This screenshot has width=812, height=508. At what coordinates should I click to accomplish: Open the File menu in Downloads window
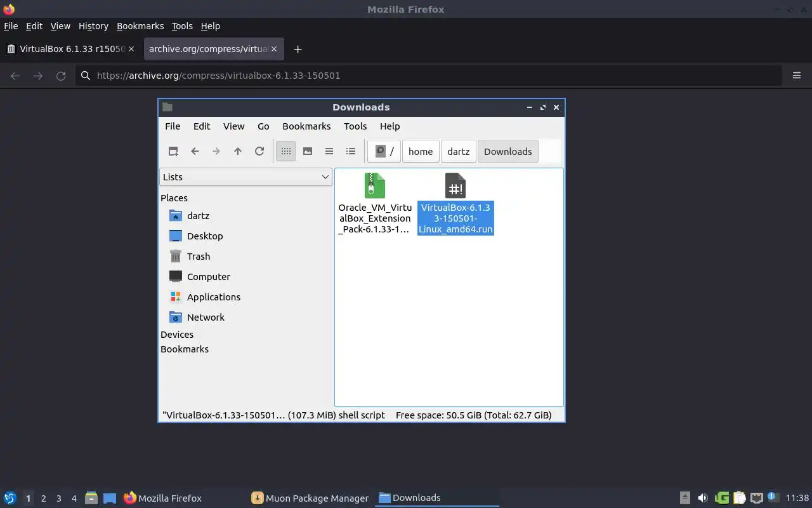tap(173, 126)
